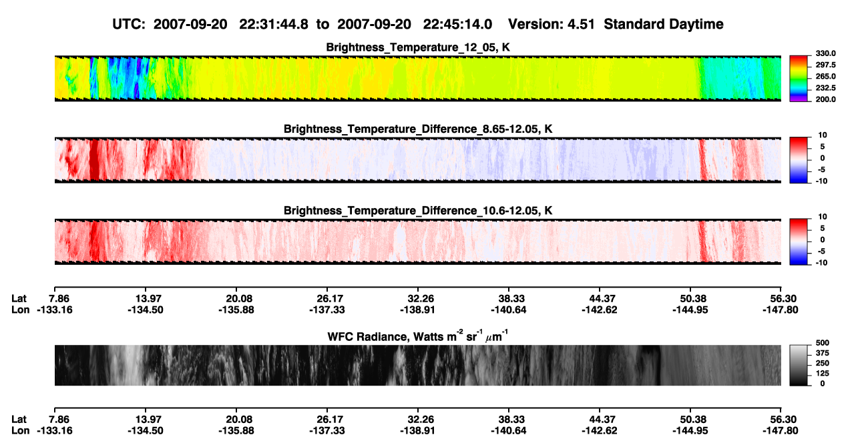
Task: Click the start time "22:31:44.8" in the header
Action: tap(274, 24)
